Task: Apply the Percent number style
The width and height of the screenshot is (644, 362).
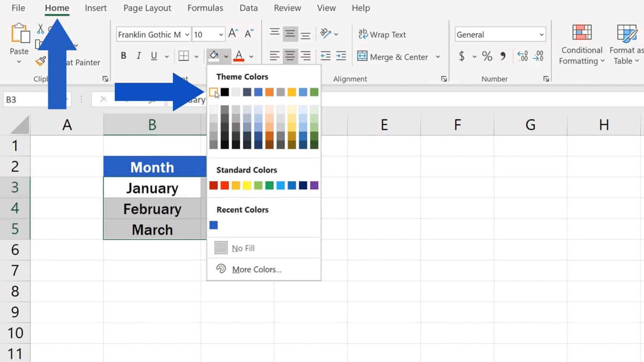Action: [x=487, y=56]
